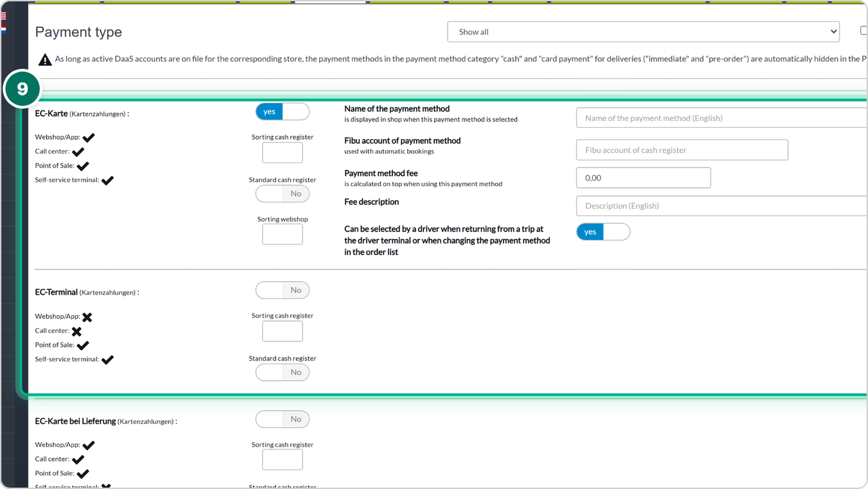Click the Name of the payment method field

(x=722, y=118)
